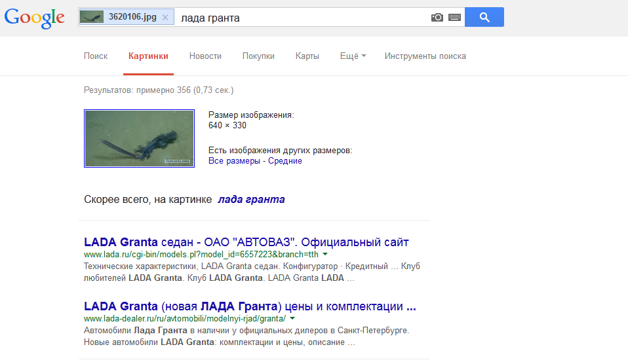Image resolution: width=628 pixels, height=364 pixels.
Task: Click the www.lada-dealer.ru green URL text
Action: tap(185, 318)
